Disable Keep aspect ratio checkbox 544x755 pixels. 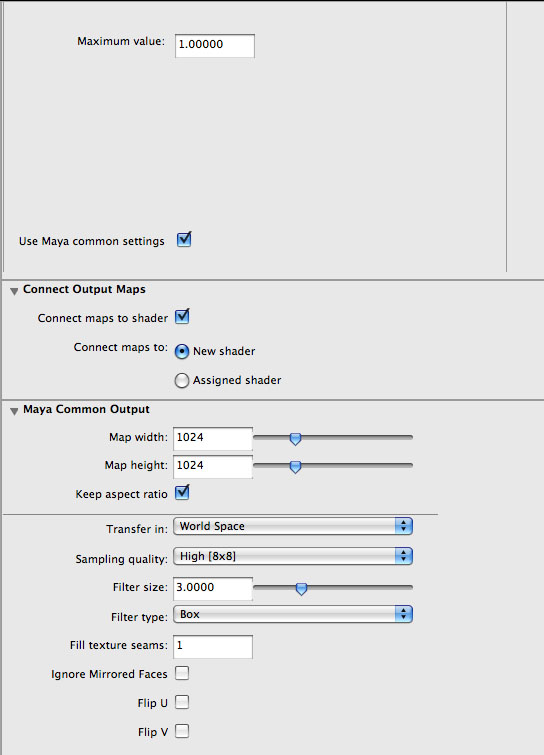(182, 493)
